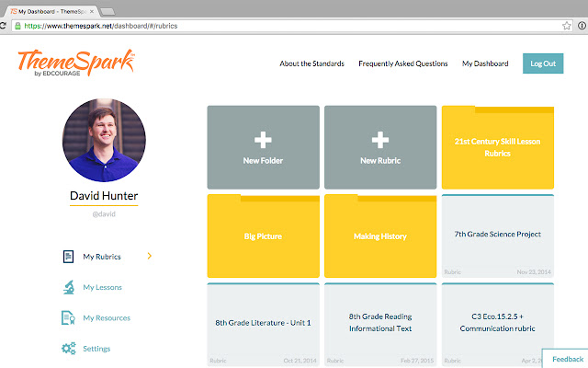Click the Oct 21, 2014 date label
Viewport: 588px width, 368px height.
300,361
